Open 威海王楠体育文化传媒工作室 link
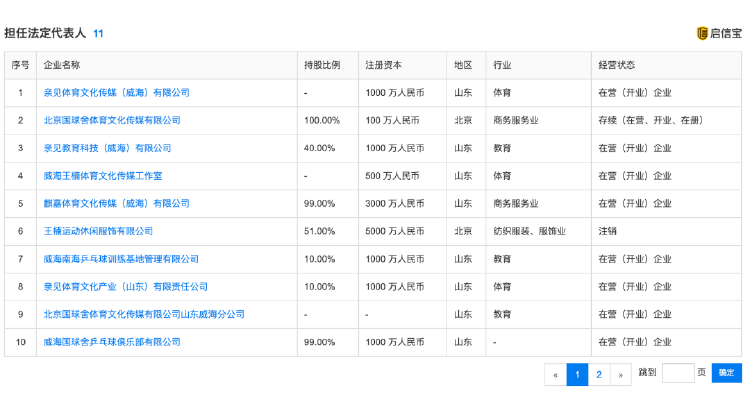The height and width of the screenshot is (397, 750). click(x=103, y=176)
